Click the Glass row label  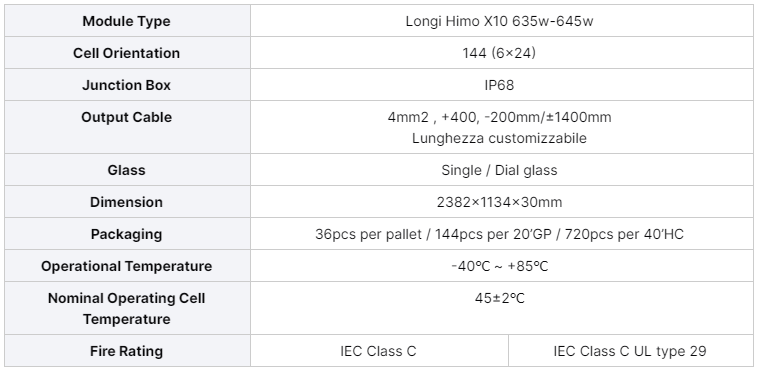click(x=126, y=170)
